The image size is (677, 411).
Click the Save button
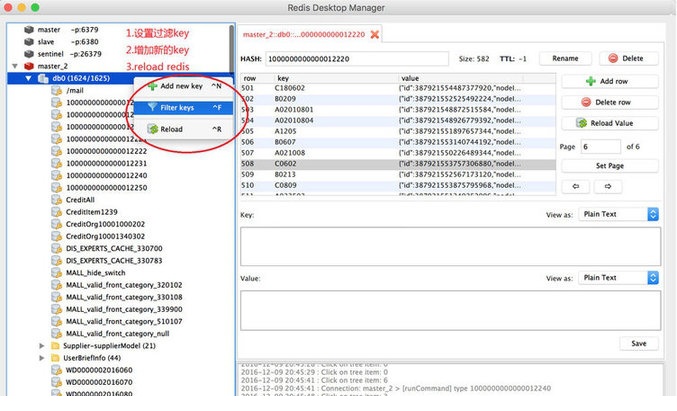pyautogui.click(x=639, y=344)
